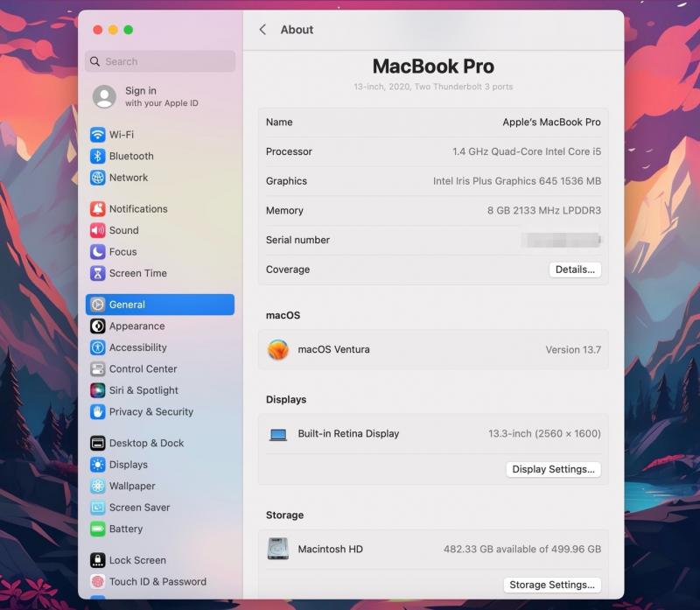Viewport: 700px width, 610px height.
Task: Click the processor value text
Action: 527,151
